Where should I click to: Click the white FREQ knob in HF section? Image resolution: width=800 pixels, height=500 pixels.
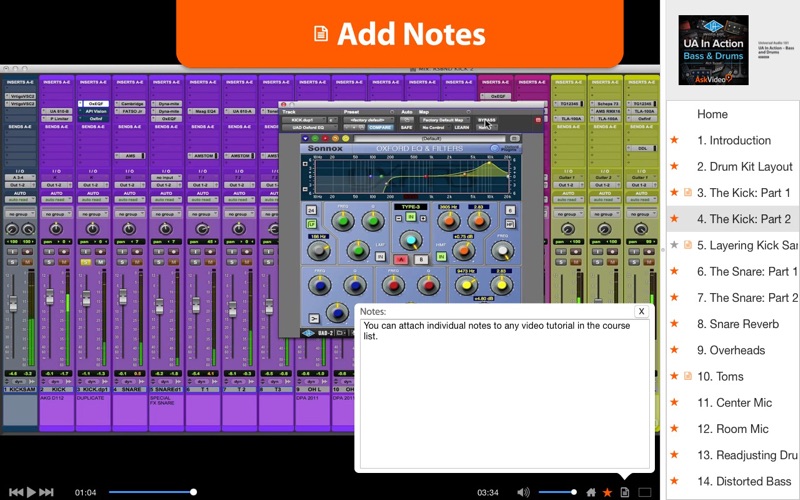click(502, 250)
